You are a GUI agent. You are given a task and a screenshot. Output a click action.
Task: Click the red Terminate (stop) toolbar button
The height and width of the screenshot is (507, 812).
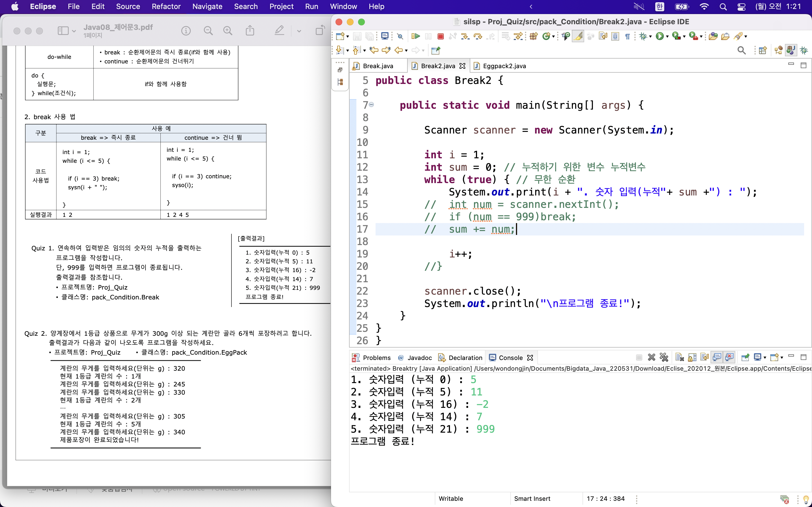point(441,36)
